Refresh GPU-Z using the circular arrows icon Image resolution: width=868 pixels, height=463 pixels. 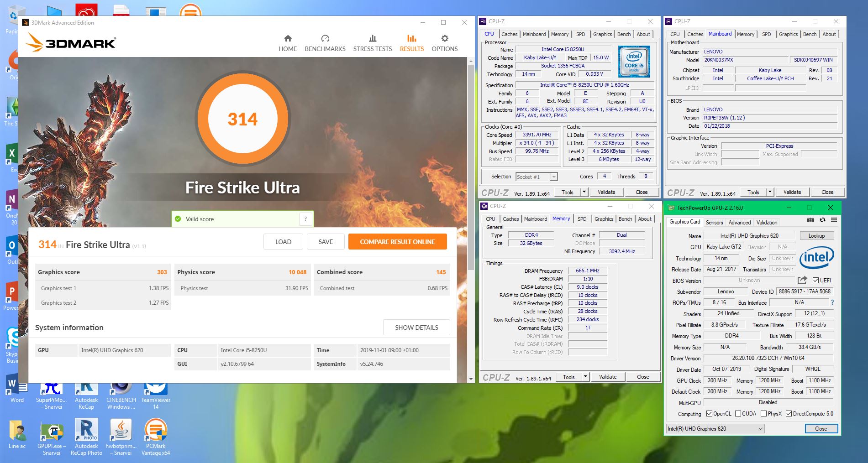click(x=822, y=220)
